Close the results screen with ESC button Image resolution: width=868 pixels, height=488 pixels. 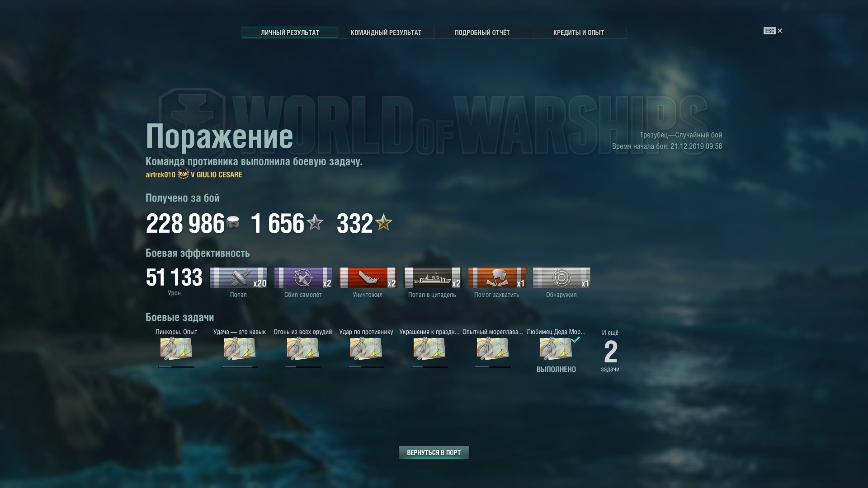pos(773,31)
